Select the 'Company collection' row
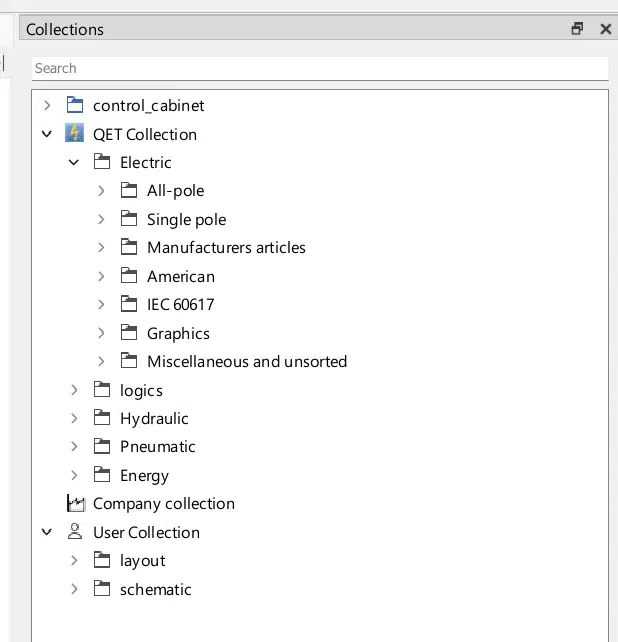This screenshot has height=642, width=618. point(164,504)
